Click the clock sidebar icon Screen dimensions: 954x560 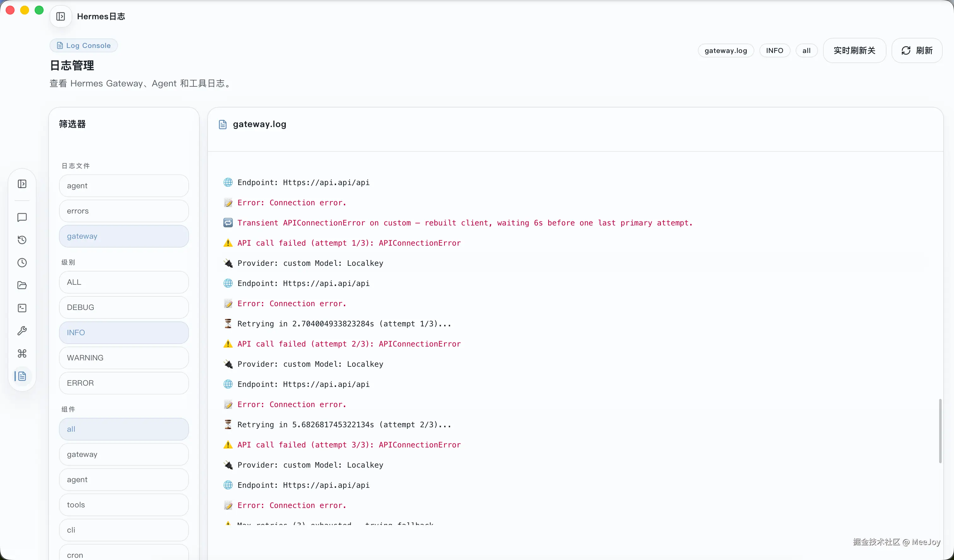click(22, 263)
